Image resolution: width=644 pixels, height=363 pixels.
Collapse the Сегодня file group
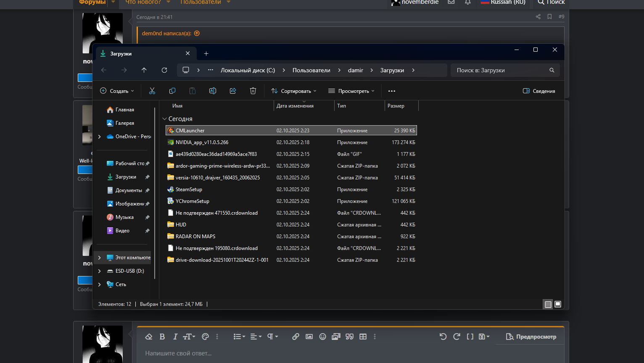(x=165, y=119)
